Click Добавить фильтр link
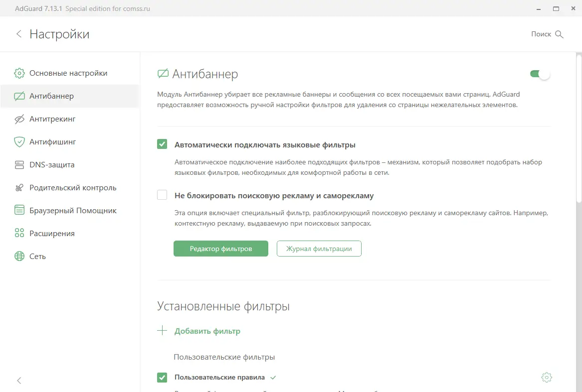582x392 pixels. click(x=207, y=331)
